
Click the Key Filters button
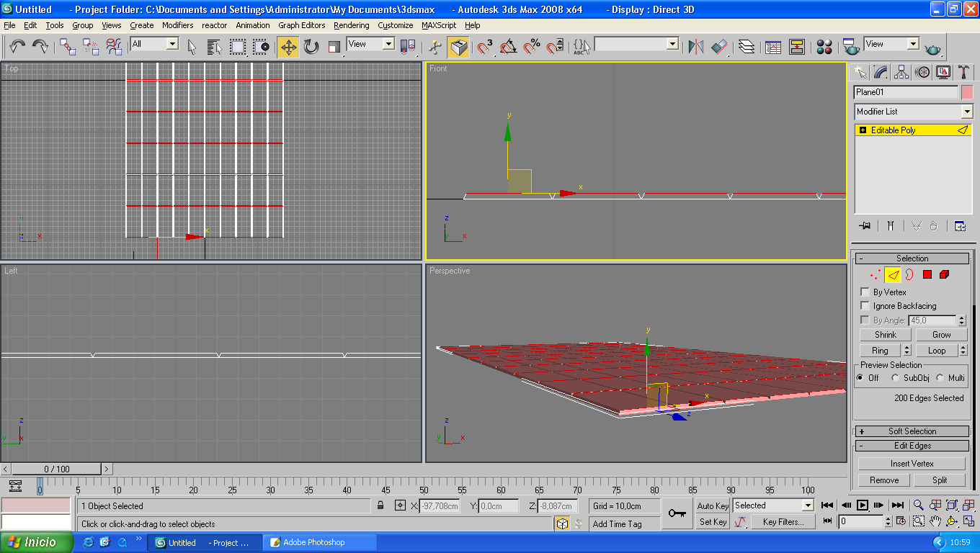coord(783,522)
